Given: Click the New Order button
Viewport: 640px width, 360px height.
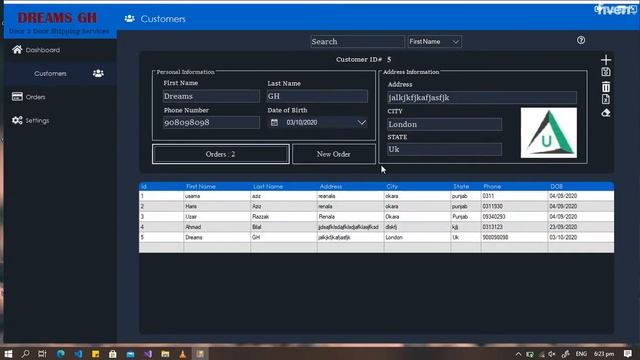Looking at the screenshot, I should [x=334, y=154].
